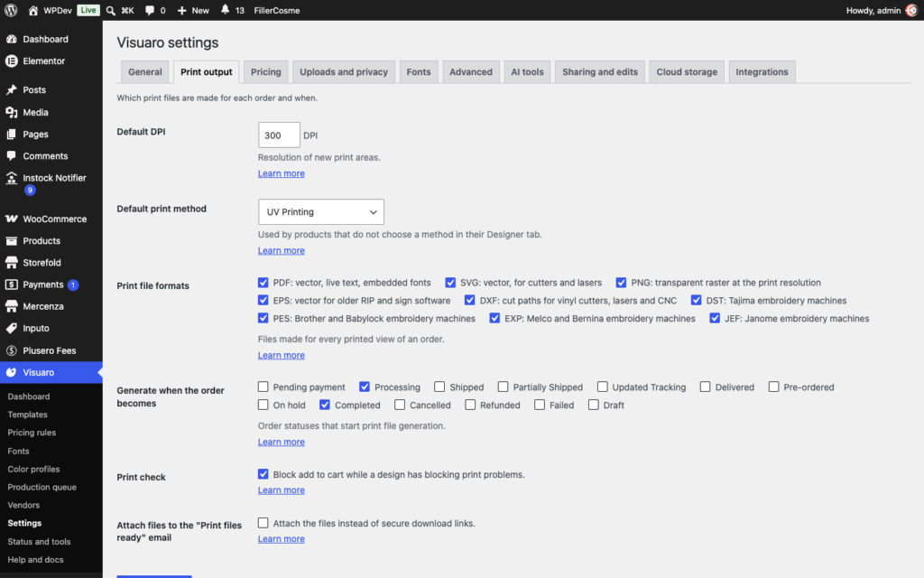Open Learn more under attach files option
Viewport: 924px width, 578px height.
[282, 539]
